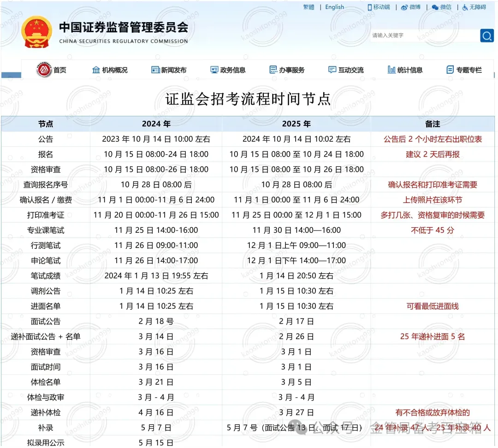
Task: Switch to English version link
Action: [x=334, y=7]
